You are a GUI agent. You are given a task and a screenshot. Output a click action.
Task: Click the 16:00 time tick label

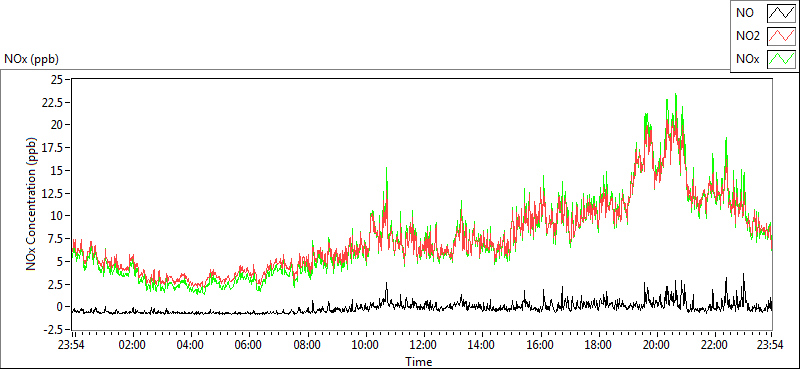pos(540,346)
